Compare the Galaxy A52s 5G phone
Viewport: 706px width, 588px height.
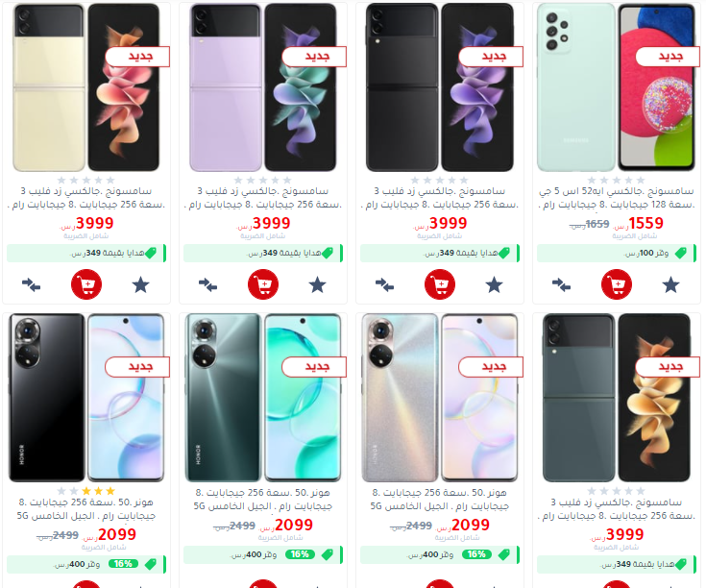(562, 285)
